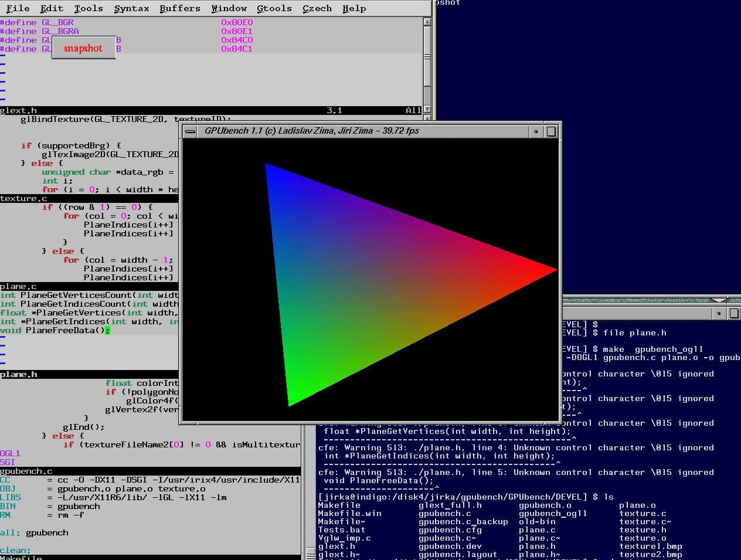Open the File menu
Viewport: 741px width, 560px height.
[18, 8]
